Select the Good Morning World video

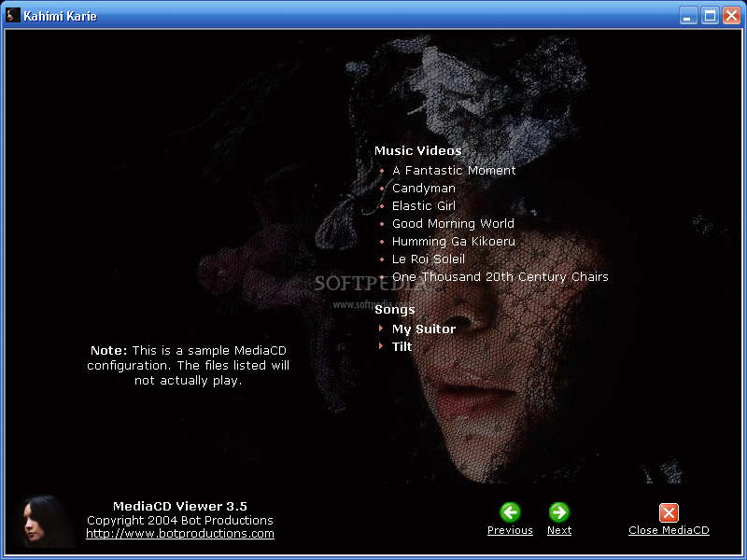[453, 224]
